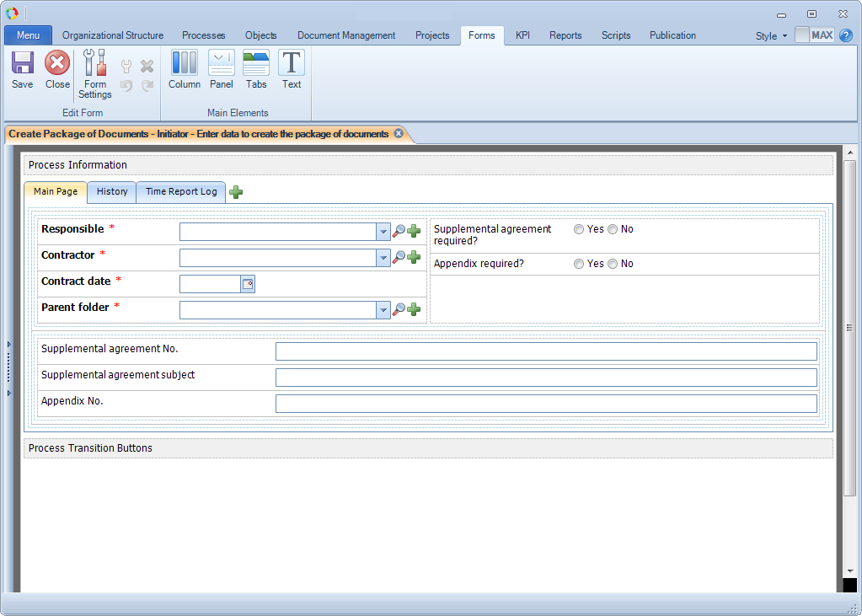862x616 pixels.
Task: Select No for Supplemental agreement required
Action: point(613,229)
